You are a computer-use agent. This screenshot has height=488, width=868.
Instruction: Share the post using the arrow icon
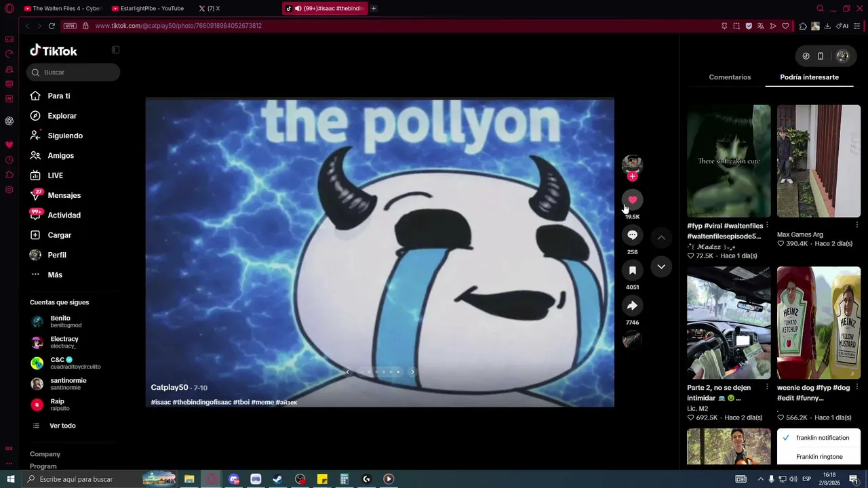632,305
